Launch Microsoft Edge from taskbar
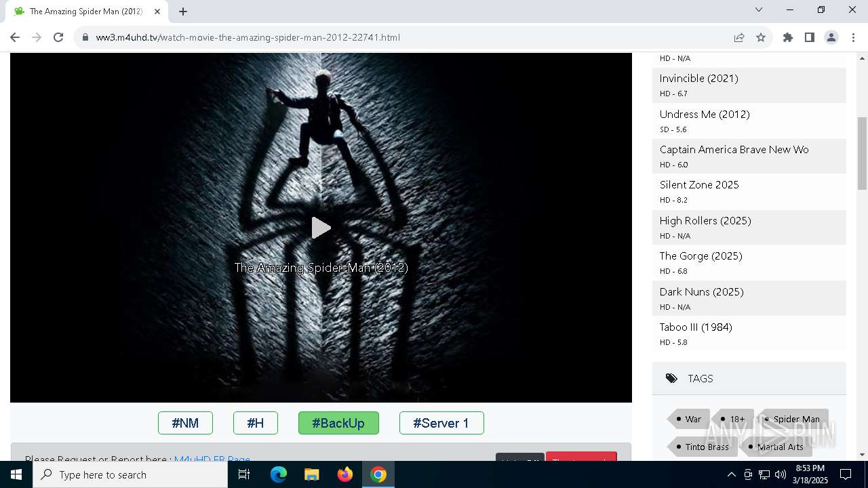 tap(279, 474)
